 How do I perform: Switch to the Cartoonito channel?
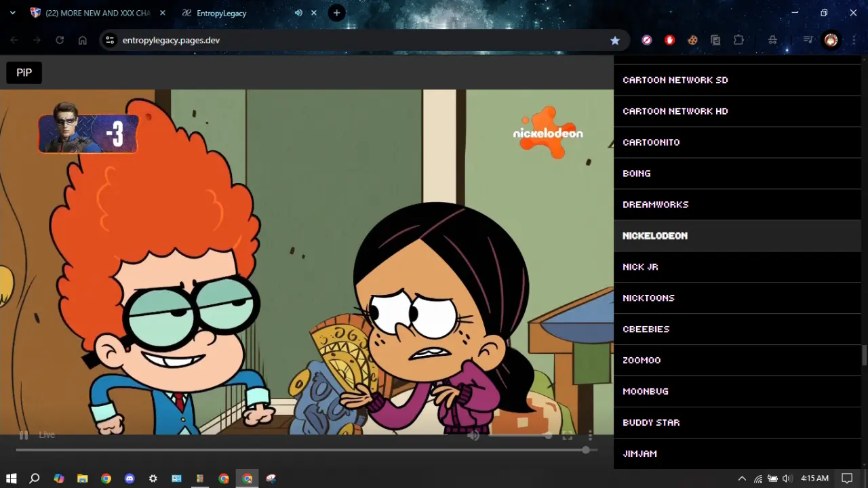737,142
